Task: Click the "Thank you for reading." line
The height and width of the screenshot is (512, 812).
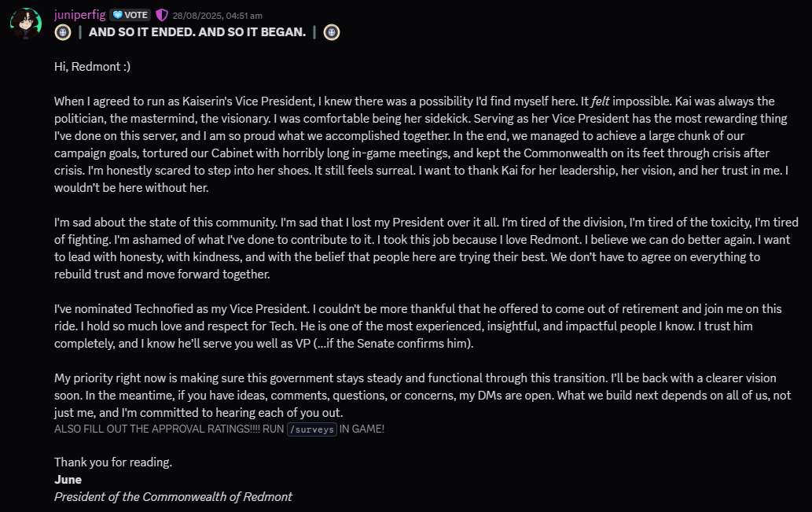Action: (112, 462)
